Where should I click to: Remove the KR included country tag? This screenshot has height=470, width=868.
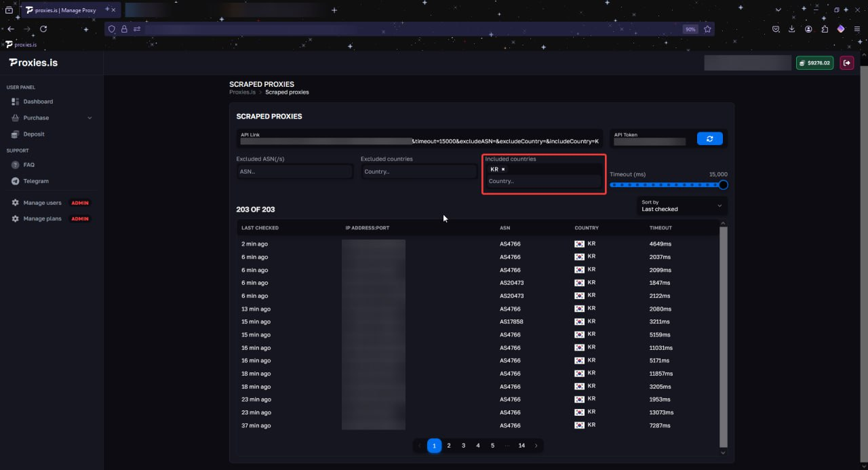[503, 169]
